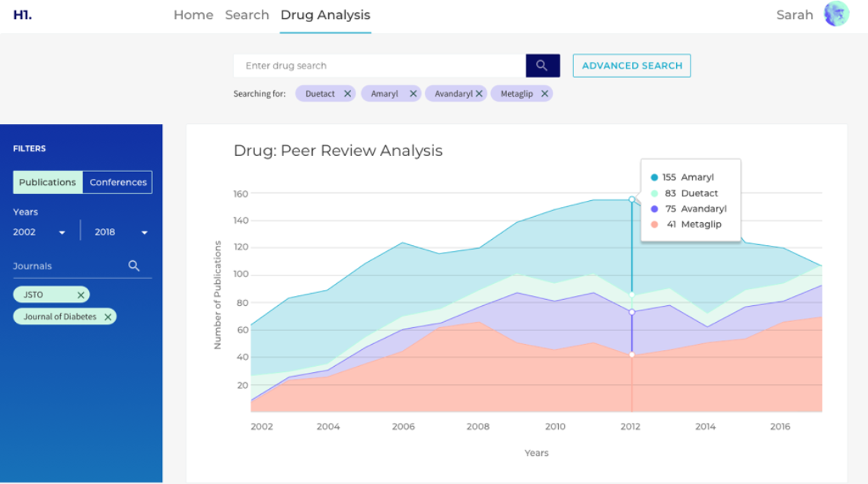Toggle filter to Conferences
This screenshot has width=868, height=484.
click(x=118, y=182)
